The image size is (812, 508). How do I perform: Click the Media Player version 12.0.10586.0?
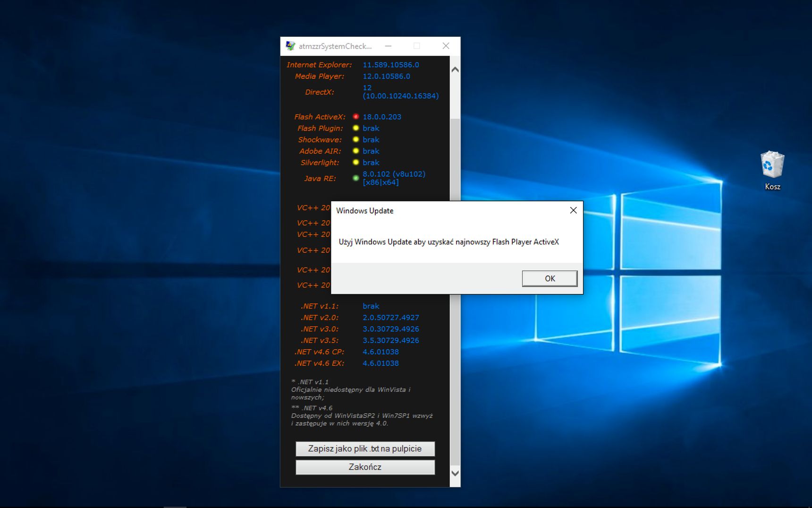pyautogui.click(x=386, y=76)
